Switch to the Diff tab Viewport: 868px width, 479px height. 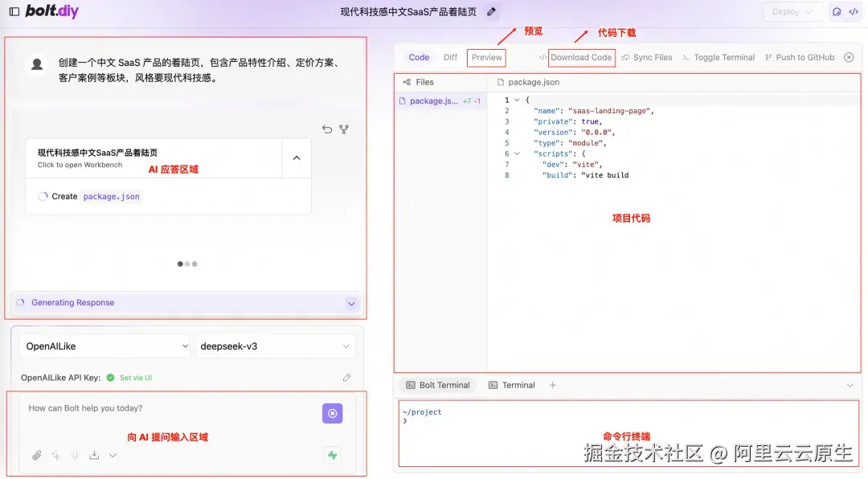click(450, 57)
